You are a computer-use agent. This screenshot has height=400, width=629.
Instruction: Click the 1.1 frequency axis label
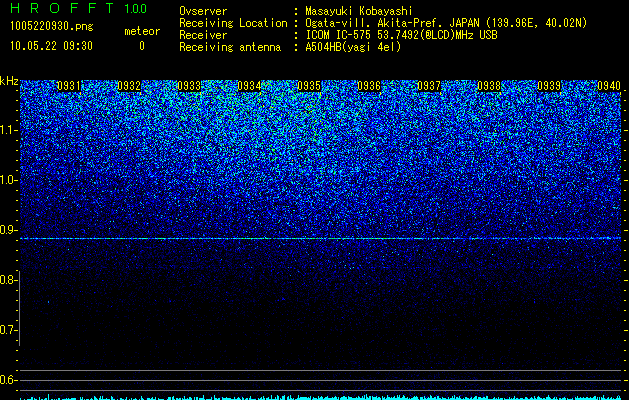point(7,130)
